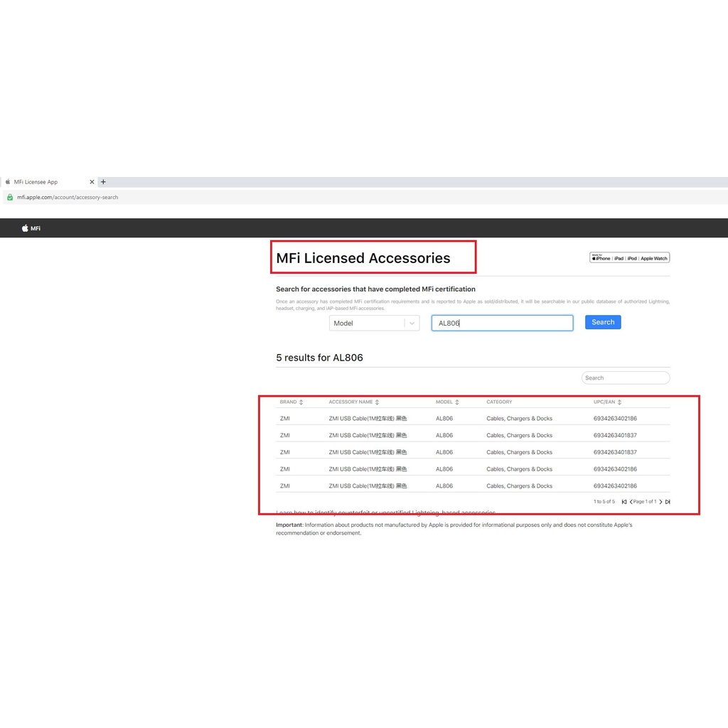Screen dimensions: 728x728
Task: Sort by Accessory Name column arrows
Action: (377, 402)
